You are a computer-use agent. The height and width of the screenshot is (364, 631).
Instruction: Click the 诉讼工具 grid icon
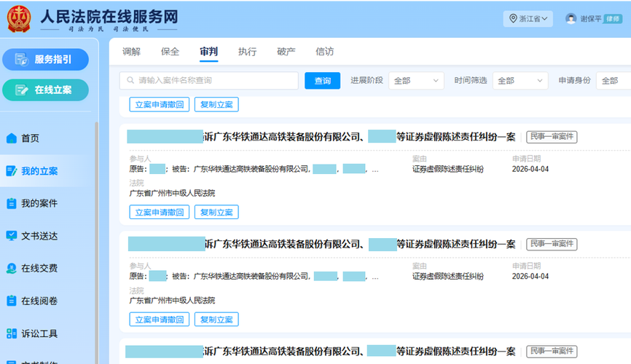[12, 333]
